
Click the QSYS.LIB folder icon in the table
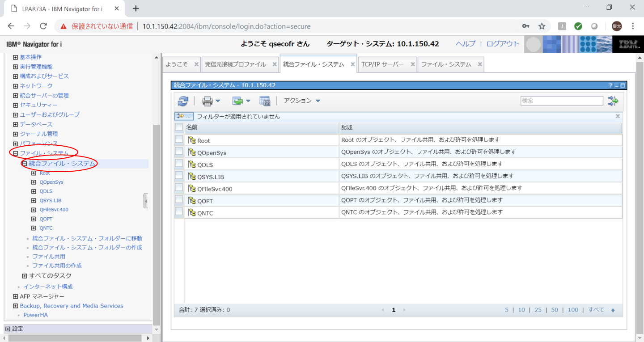(192, 177)
